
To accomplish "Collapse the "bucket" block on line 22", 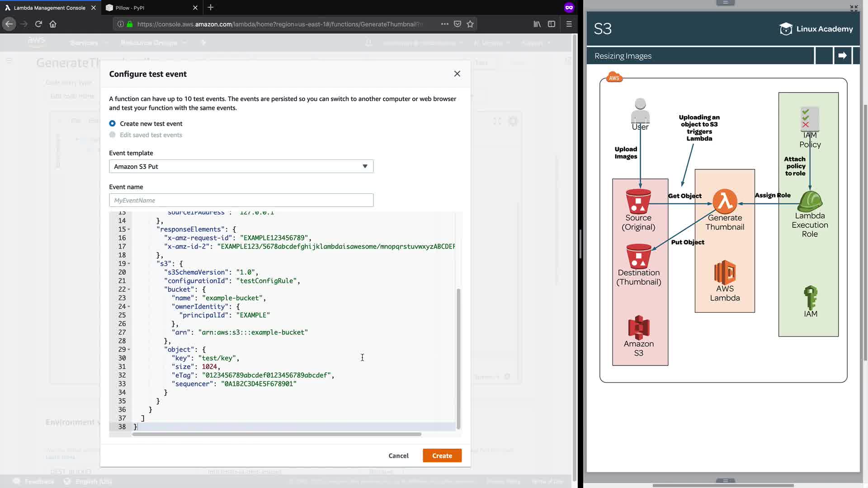I will 129,290.
